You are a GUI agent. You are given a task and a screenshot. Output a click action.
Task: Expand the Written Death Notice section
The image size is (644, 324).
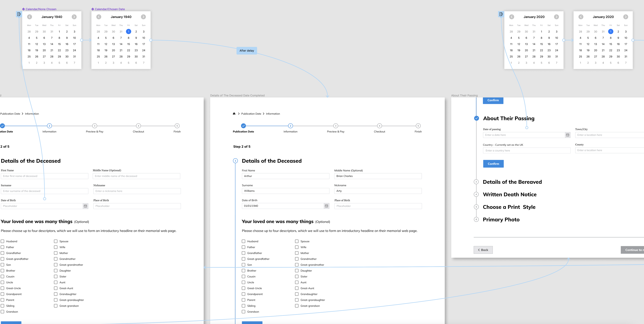509,195
